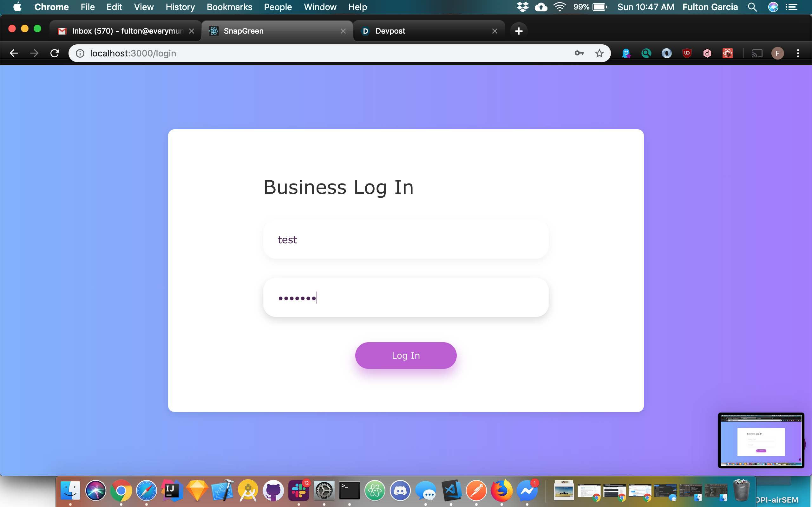Click the browser back arrow
Image resolution: width=812 pixels, height=507 pixels.
point(14,53)
